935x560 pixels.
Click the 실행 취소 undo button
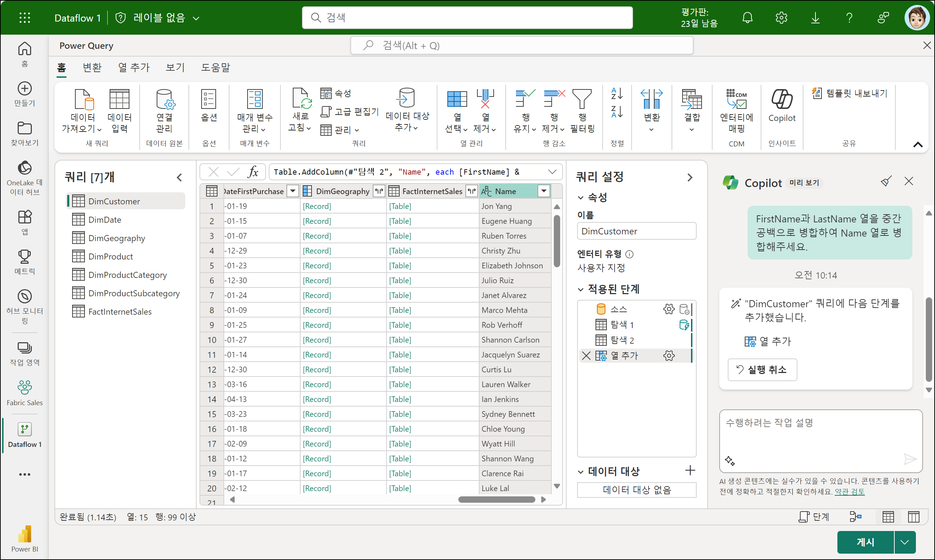[762, 369]
